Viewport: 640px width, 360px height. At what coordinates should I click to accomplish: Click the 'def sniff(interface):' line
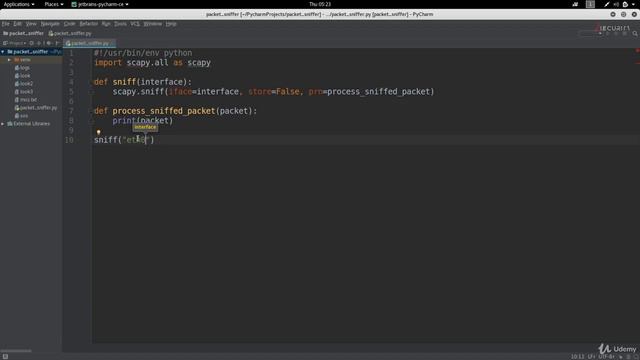[142, 82]
